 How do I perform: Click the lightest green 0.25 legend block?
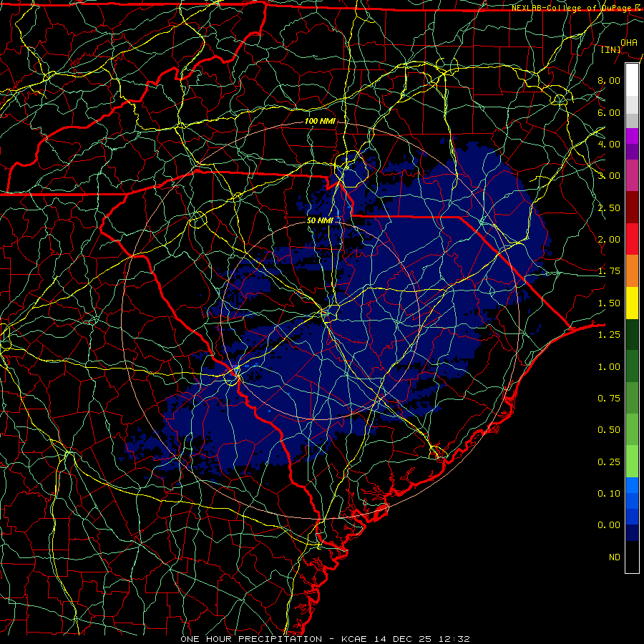click(x=632, y=462)
